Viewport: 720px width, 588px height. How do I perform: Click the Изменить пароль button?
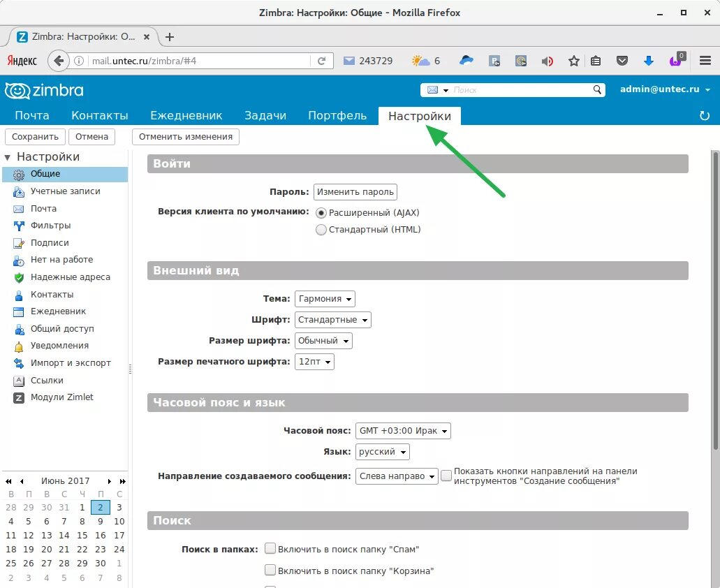355,192
